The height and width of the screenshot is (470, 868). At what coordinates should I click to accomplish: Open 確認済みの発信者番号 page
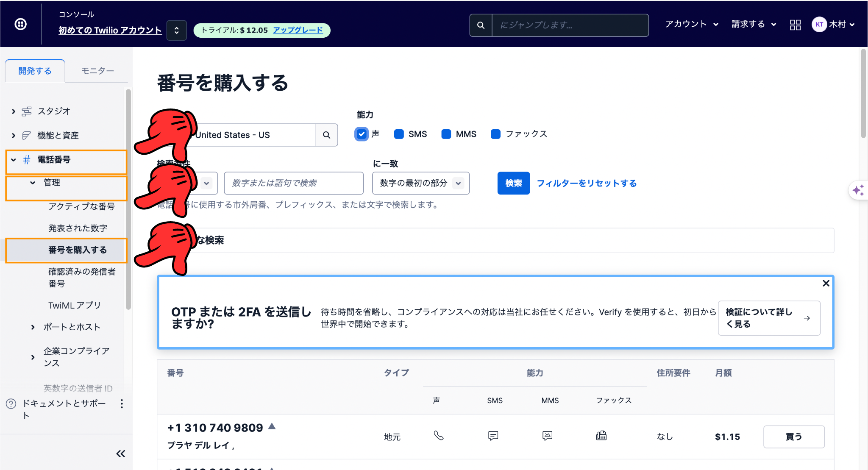[x=82, y=278]
